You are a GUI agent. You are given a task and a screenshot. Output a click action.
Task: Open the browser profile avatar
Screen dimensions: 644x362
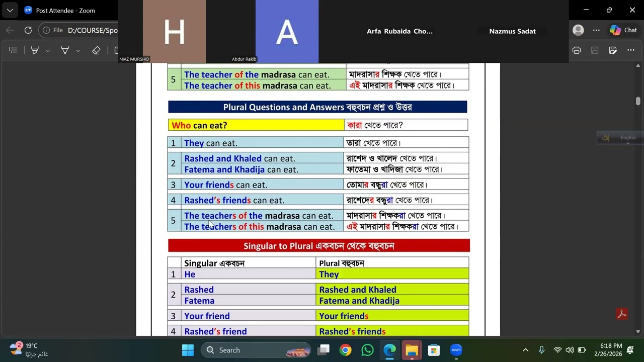tap(579, 30)
